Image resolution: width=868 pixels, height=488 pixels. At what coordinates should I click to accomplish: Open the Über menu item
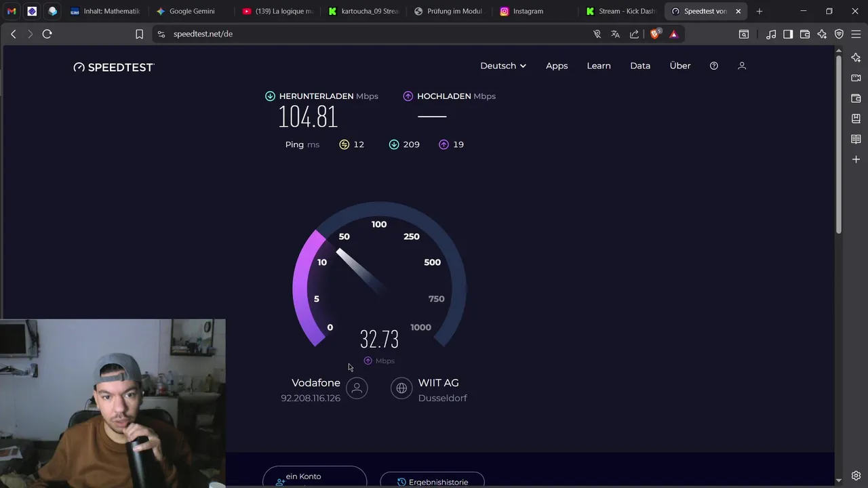(680, 66)
